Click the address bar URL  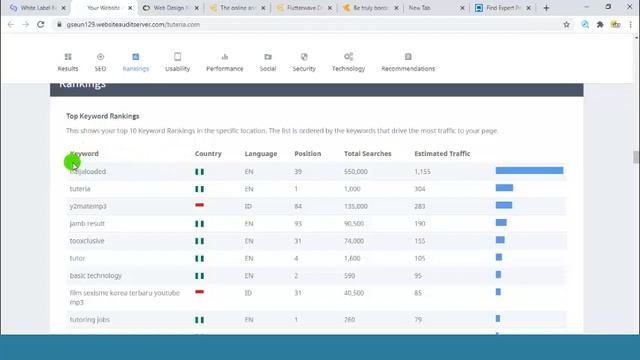click(133, 24)
